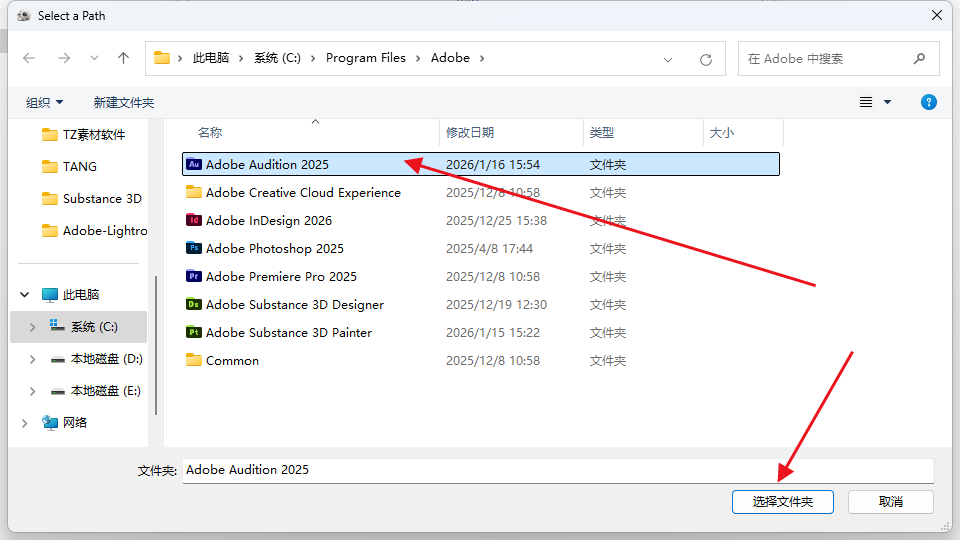This screenshot has width=960, height=540.
Task: Select 本地磁盘 (D:) in tree
Action: pos(96,359)
